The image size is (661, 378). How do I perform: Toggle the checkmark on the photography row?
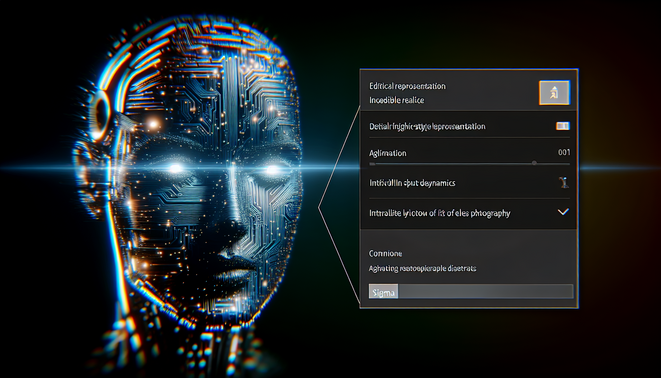pos(563,212)
